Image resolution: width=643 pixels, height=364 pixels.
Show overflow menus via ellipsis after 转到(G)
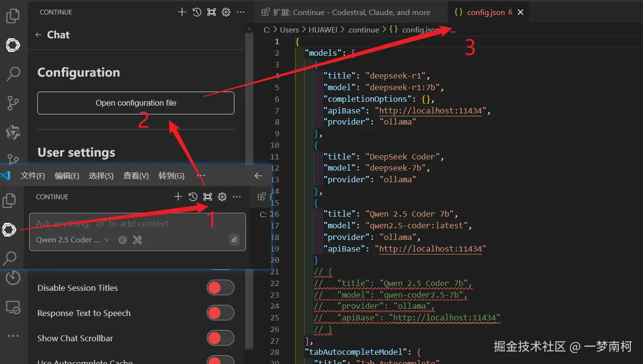201,176
